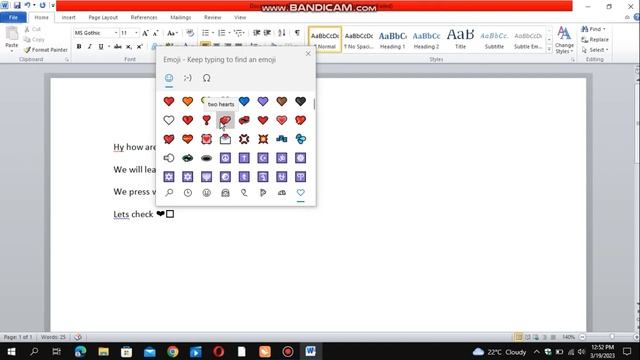Select the symbols heart emoji category
The height and width of the screenshot is (360, 640).
(x=300, y=193)
